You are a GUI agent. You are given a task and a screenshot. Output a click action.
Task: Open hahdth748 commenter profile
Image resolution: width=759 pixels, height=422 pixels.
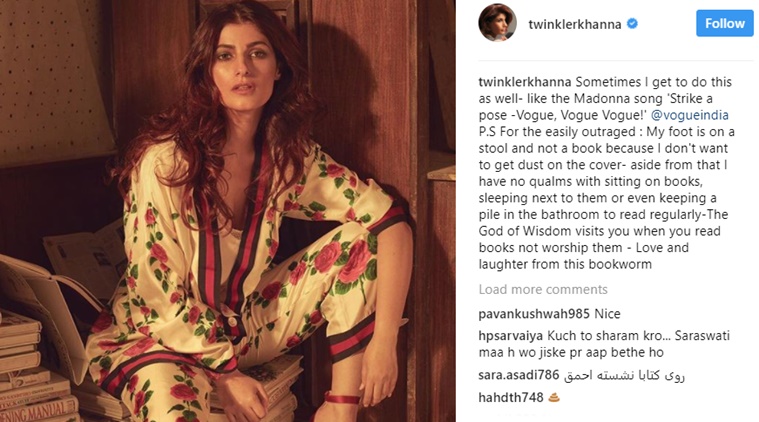coord(511,398)
